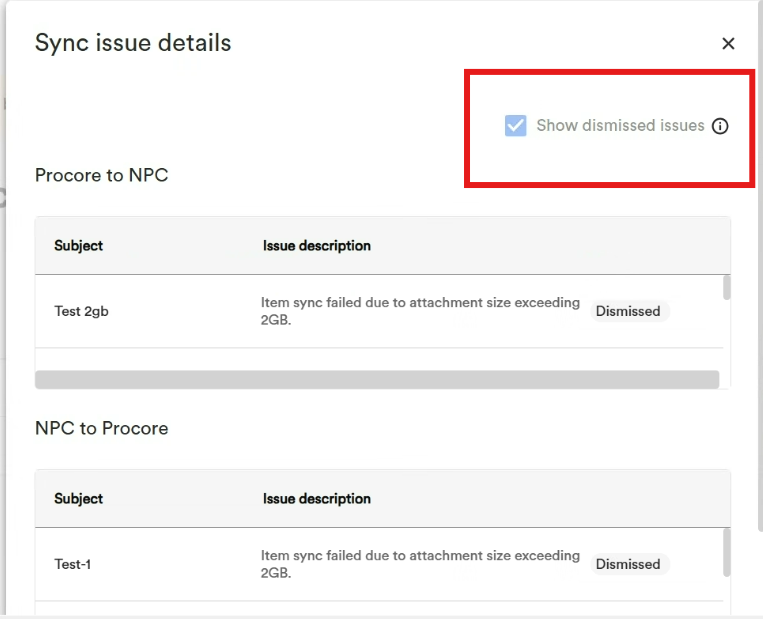
Task: Click vertical scrollbar of NPC to Procore table
Action: click(727, 552)
